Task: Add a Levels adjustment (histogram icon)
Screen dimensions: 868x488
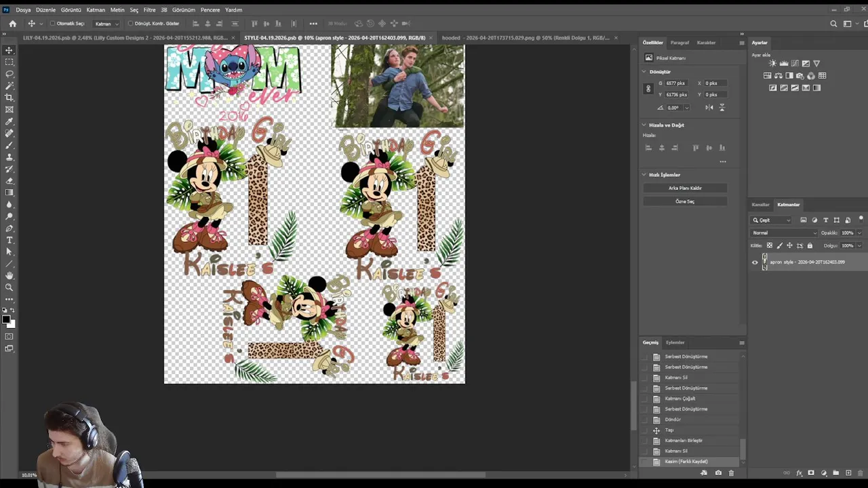Action: pos(784,64)
